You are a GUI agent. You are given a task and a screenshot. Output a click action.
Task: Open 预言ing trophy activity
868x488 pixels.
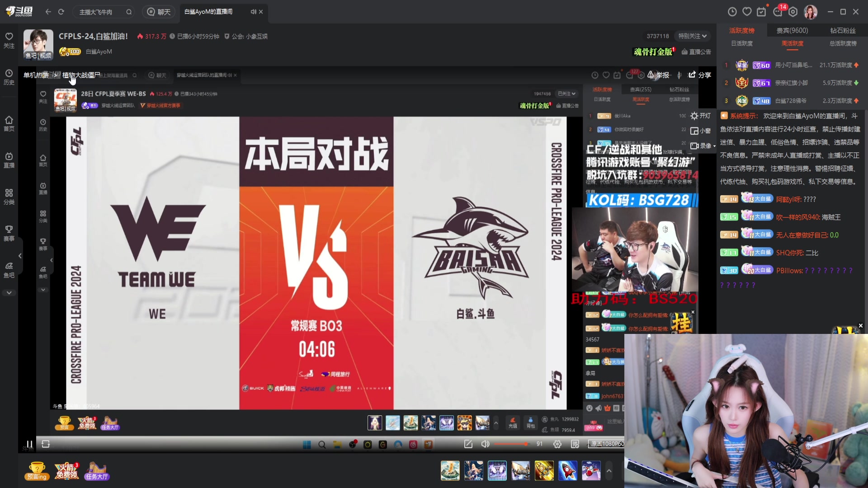tap(37, 471)
